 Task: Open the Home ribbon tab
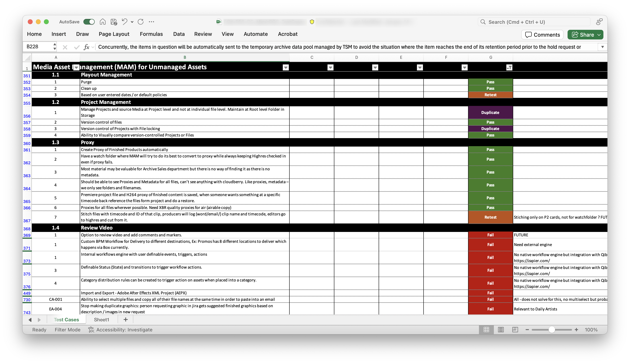(34, 34)
